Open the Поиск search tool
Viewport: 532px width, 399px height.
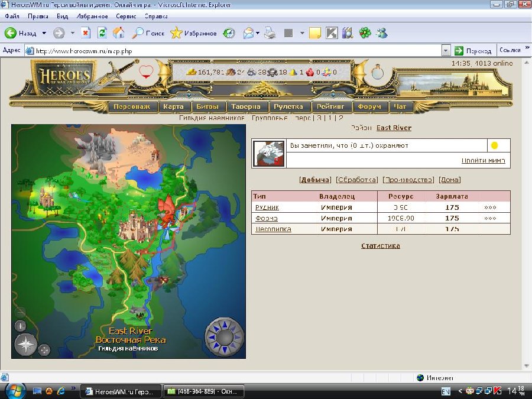pos(149,33)
